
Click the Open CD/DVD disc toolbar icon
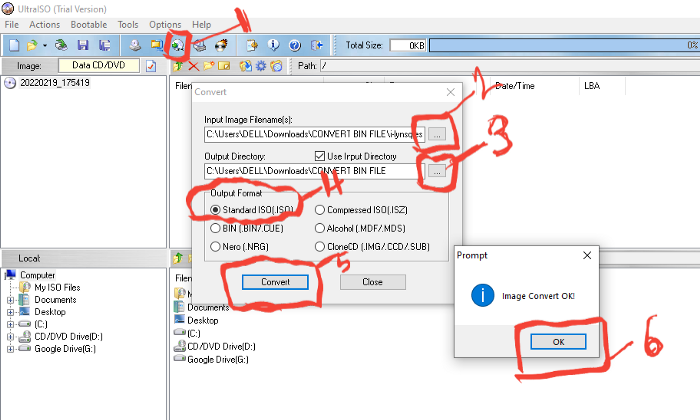pyautogui.click(x=61, y=45)
